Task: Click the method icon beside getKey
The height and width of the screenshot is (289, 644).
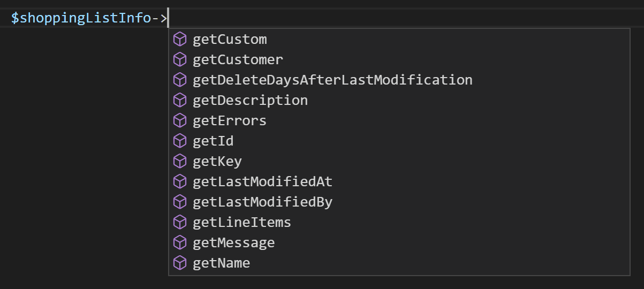Action: coord(180,161)
